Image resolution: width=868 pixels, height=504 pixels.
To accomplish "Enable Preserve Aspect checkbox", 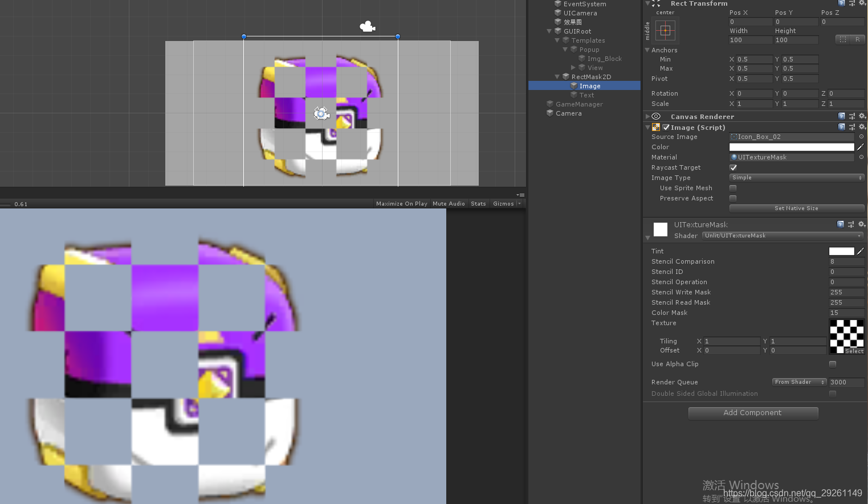I will point(733,198).
